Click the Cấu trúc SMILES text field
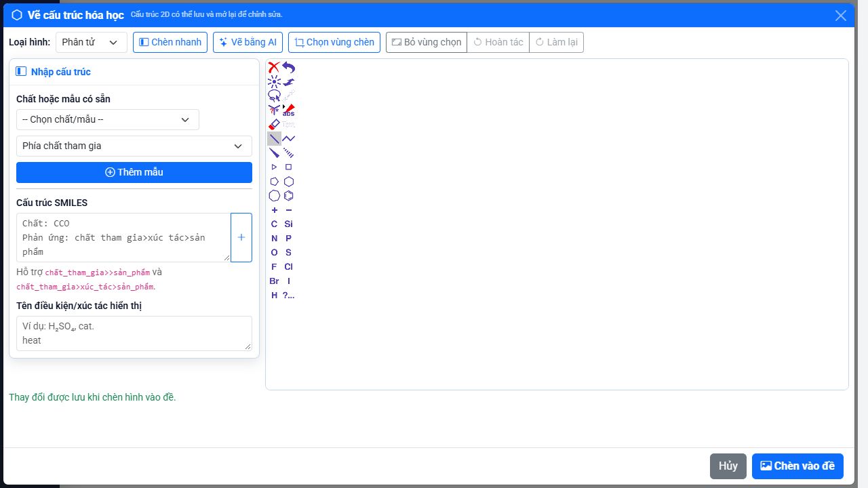The height and width of the screenshot is (488, 868). (123, 237)
